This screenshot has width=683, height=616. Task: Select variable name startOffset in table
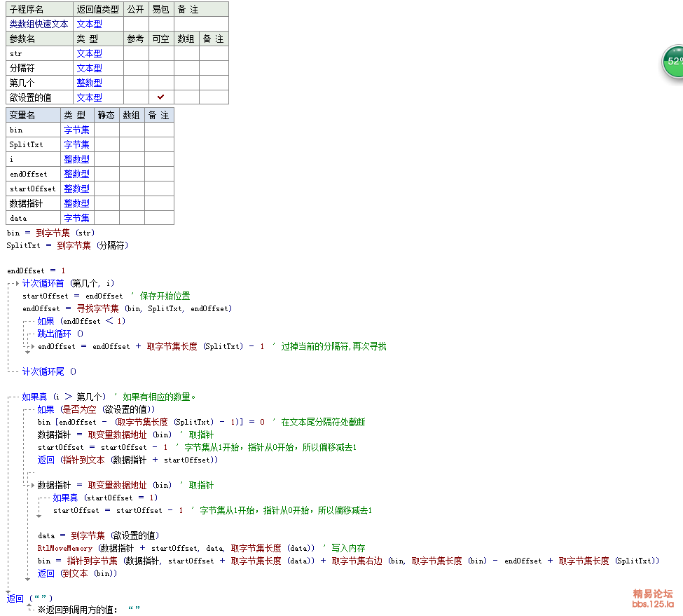[33, 189]
